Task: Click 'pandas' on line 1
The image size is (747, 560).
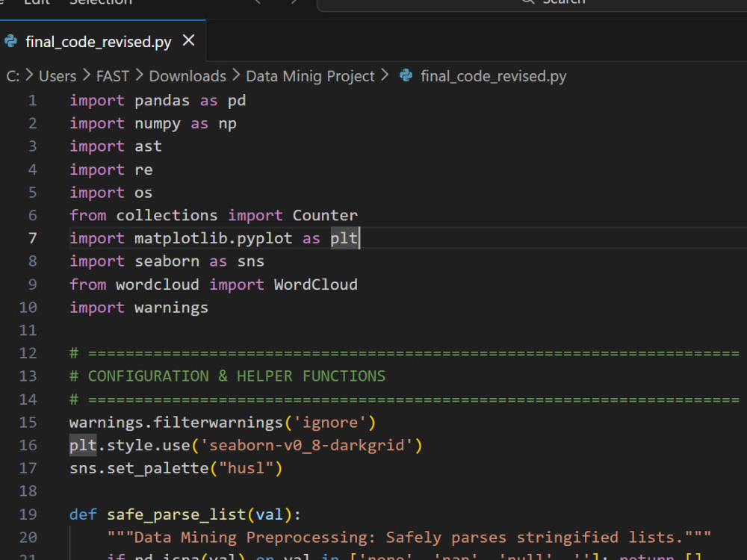Action: click(x=162, y=101)
